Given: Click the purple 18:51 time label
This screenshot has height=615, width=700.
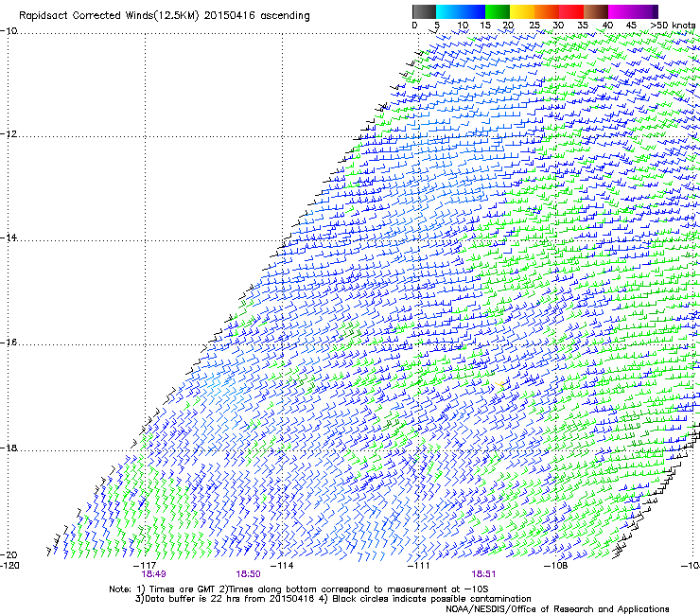Looking at the screenshot, I should coord(483,574).
